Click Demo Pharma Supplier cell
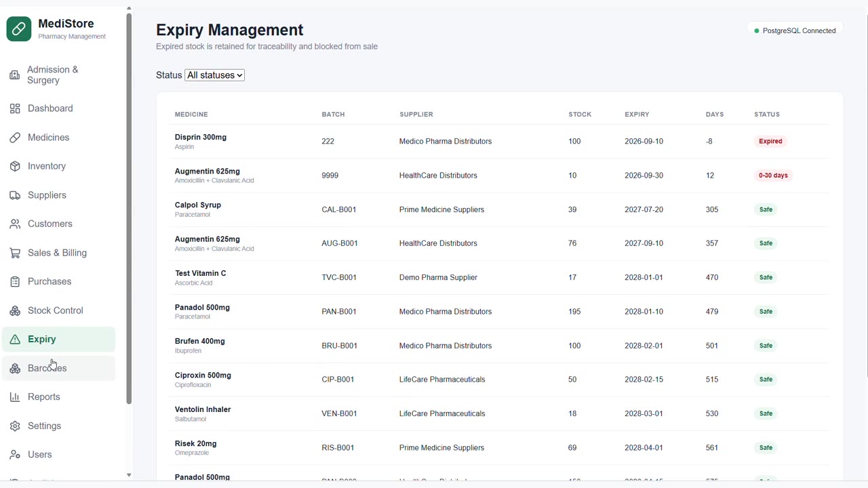 438,277
